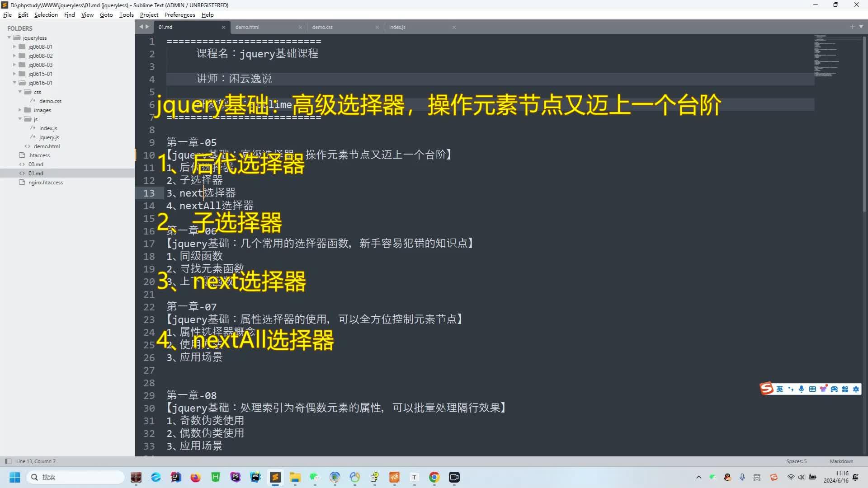This screenshot has height=488, width=868.
Task: Close the demo.html tab
Action: [x=300, y=27]
